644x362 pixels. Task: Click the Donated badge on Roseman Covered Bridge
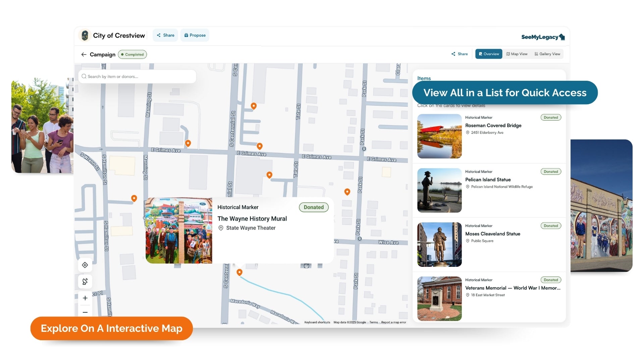(x=551, y=117)
